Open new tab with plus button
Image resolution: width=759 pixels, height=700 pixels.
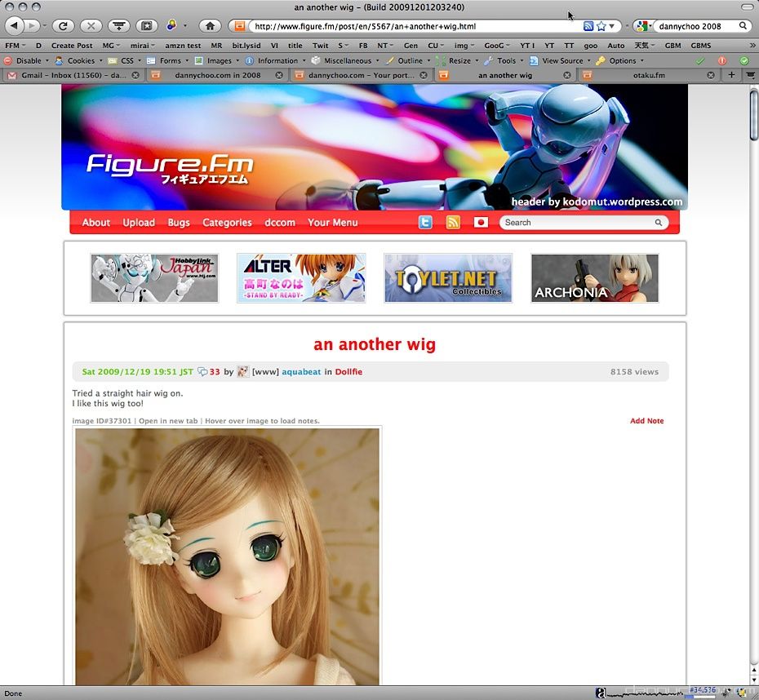[731, 75]
